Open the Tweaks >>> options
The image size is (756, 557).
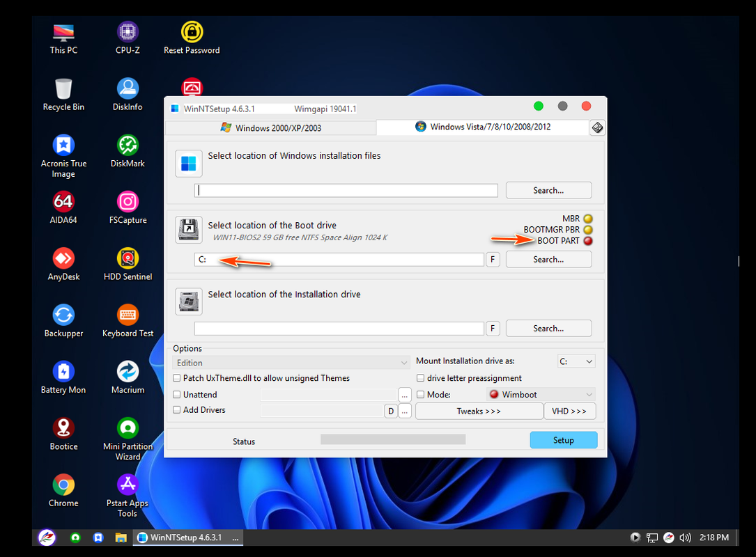[479, 411]
